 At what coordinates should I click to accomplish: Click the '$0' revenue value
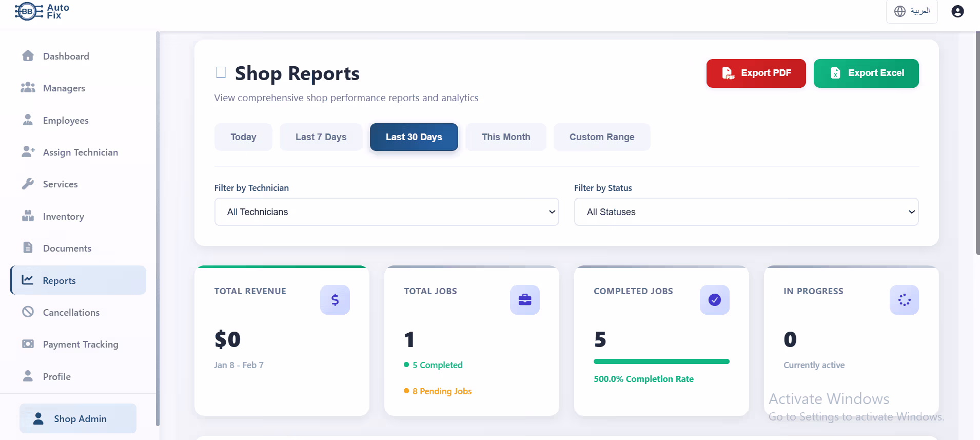tap(227, 339)
